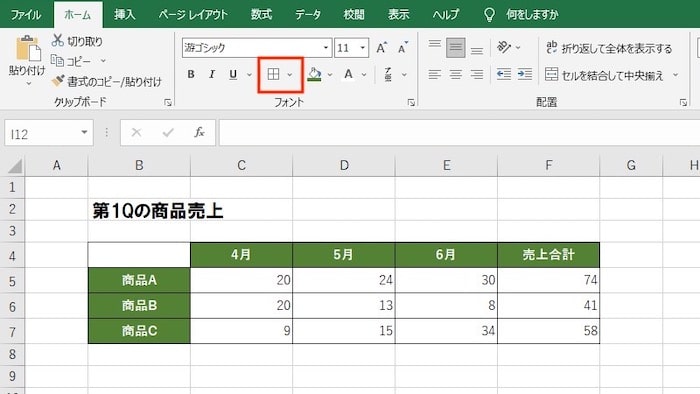
Task: Click the Borders grid icon
Action: [x=273, y=74]
